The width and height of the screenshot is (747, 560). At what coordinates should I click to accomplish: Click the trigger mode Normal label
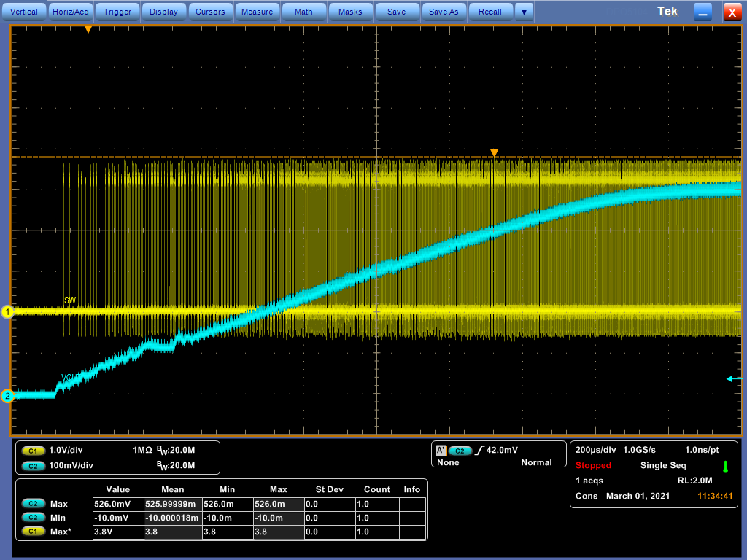536,463
